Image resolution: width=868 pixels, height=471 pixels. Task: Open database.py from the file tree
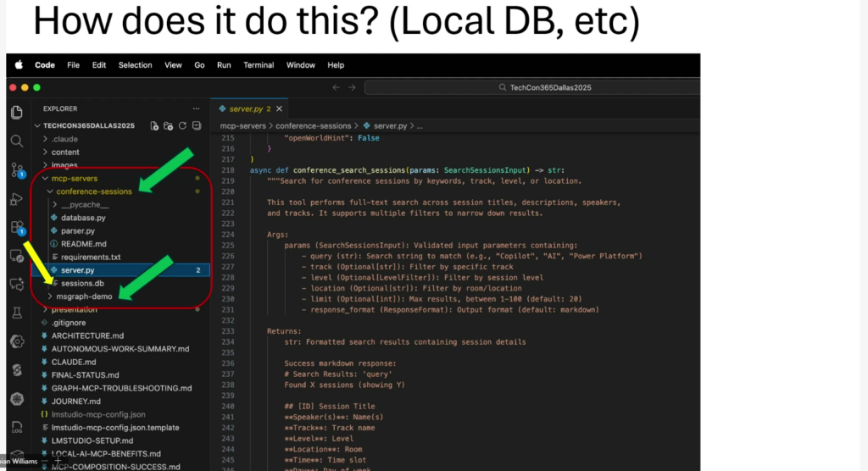tap(82, 218)
